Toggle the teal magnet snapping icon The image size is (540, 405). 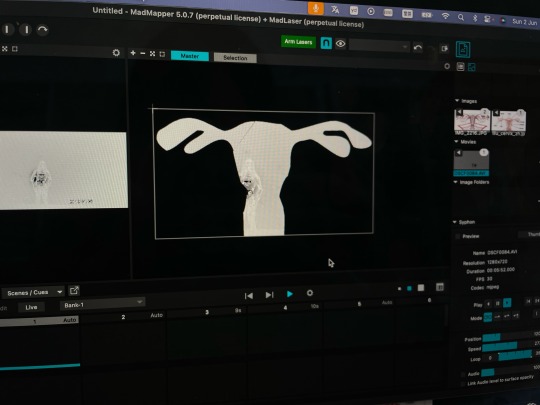pos(326,43)
